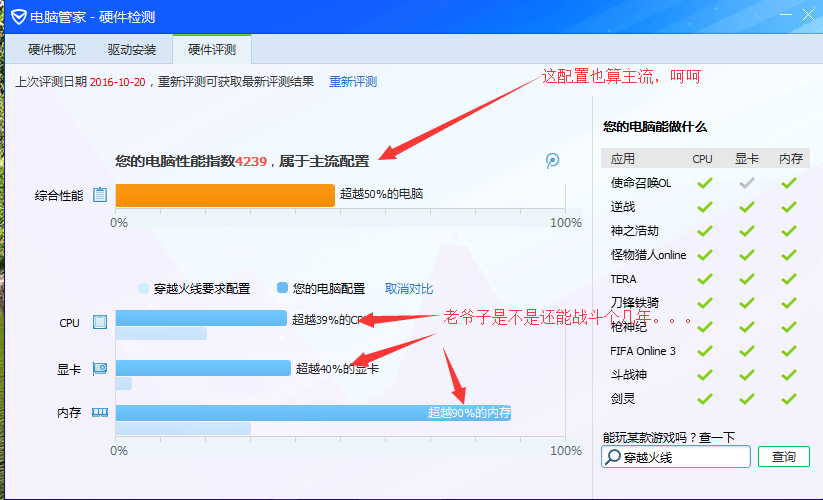This screenshot has height=500, width=823.
Task: Click the 电脑管家 shield logo
Action: point(18,17)
